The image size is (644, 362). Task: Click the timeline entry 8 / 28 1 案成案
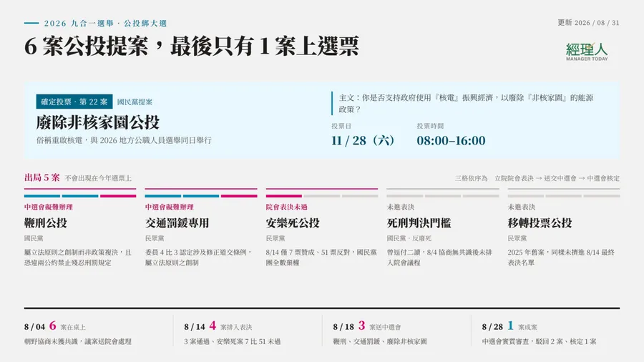click(509, 326)
